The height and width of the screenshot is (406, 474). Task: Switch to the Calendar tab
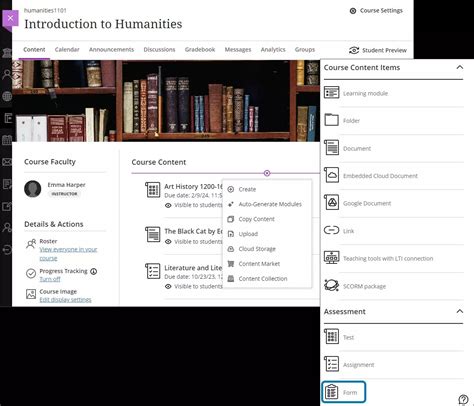[67, 50]
